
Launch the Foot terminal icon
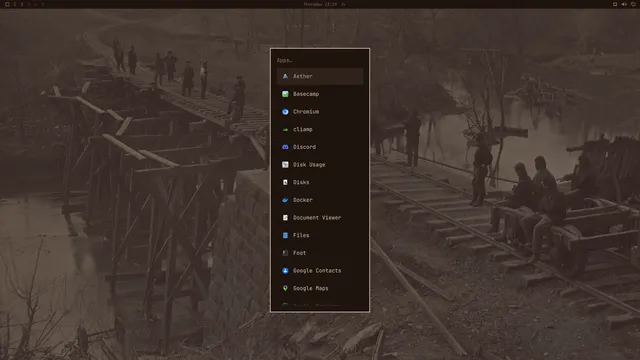(x=285, y=253)
